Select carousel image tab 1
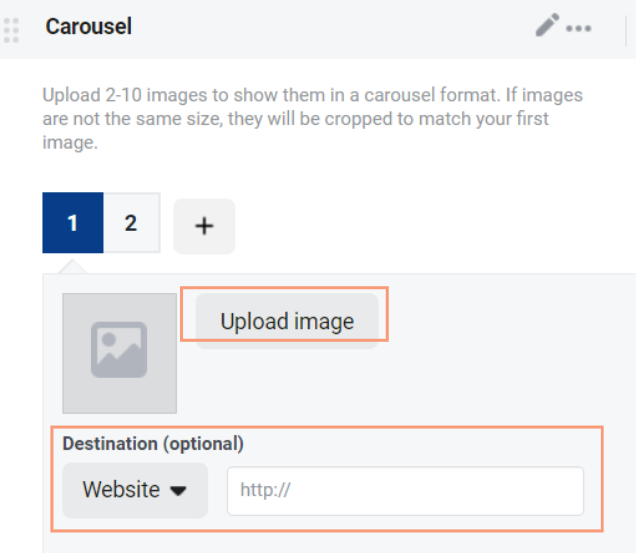Image resolution: width=636 pixels, height=553 pixels. pos(73,223)
